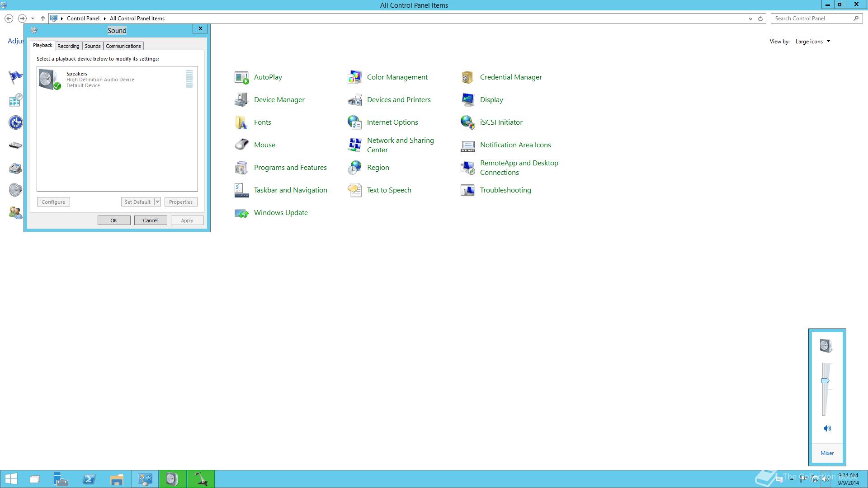Open the Text to Speech icon
This screenshot has width=868, height=488.
[355, 190]
